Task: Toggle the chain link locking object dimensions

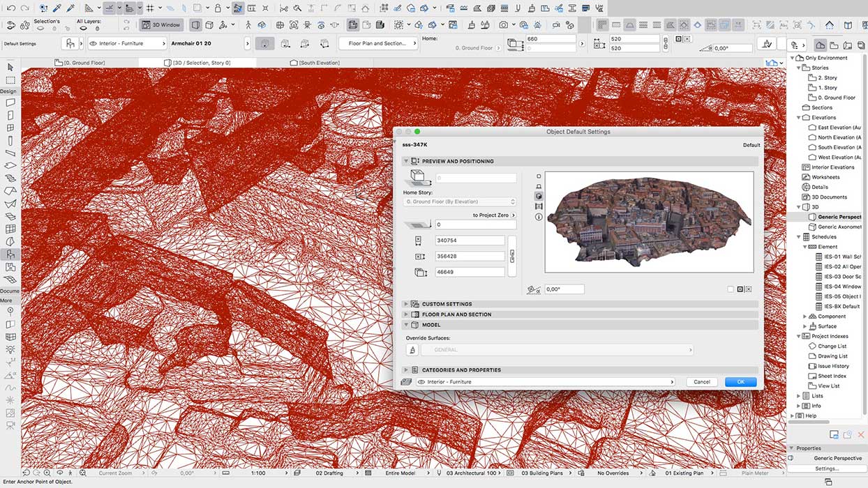Action: [x=512, y=256]
